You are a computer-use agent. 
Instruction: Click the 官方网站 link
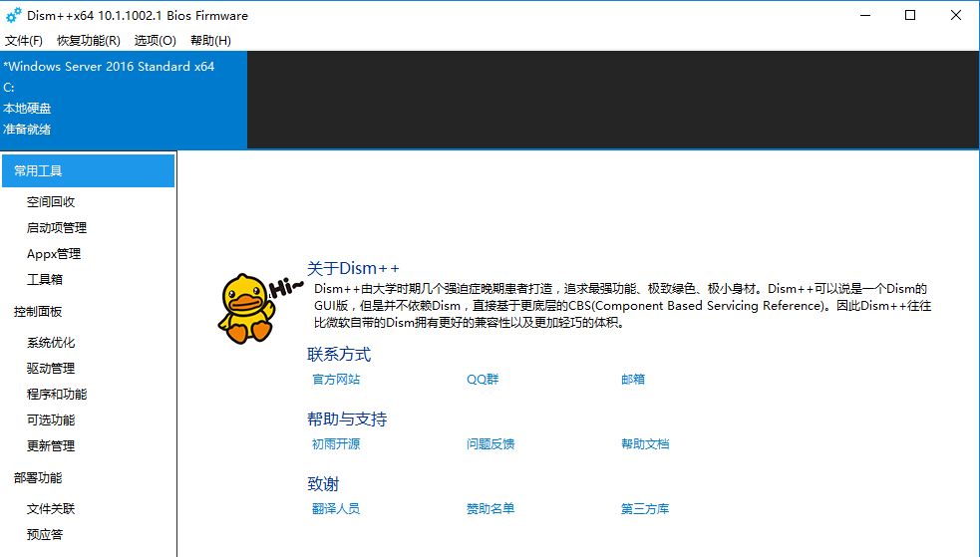tap(336, 380)
